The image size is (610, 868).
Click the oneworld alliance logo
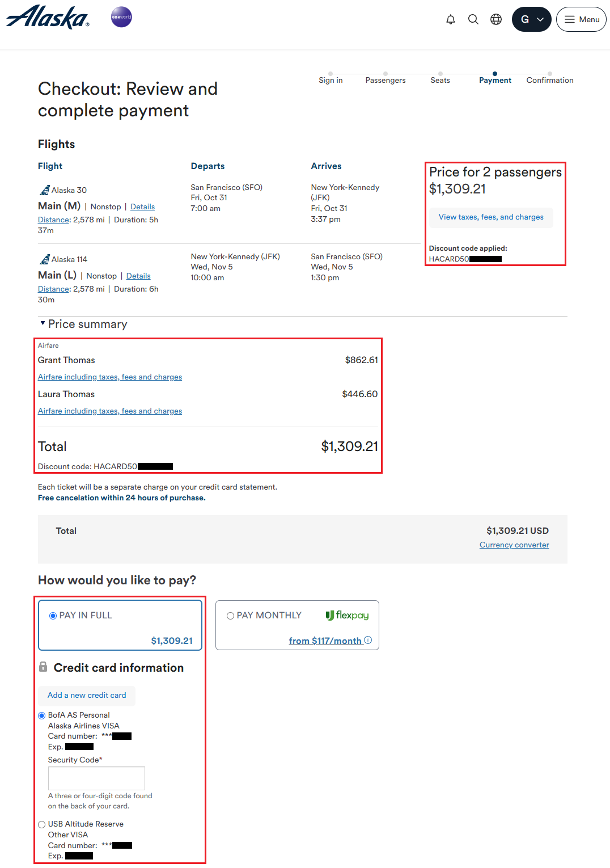tap(121, 17)
